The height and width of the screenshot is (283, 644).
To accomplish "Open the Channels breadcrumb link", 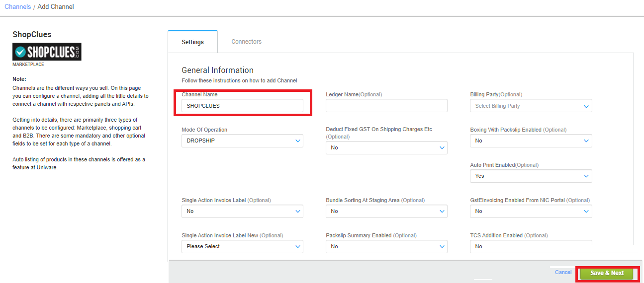I will pyautogui.click(x=17, y=7).
